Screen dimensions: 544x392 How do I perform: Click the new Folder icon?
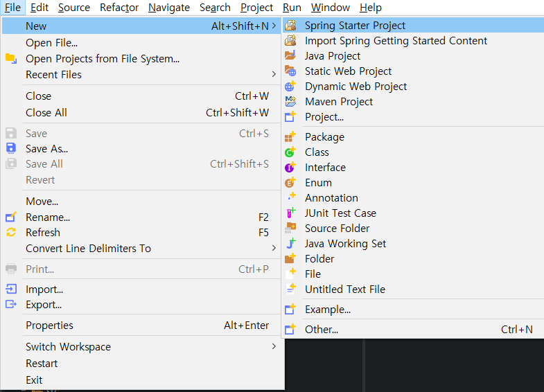pyautogui.click(x=290, y=258)
